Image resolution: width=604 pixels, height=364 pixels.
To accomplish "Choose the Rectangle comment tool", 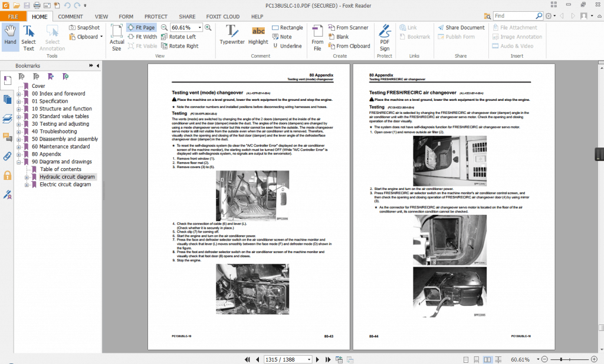I will tap(287, 27).
